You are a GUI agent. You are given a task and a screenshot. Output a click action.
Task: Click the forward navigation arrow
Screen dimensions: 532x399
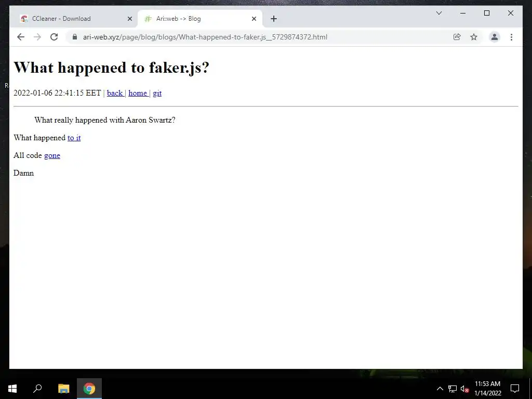(37, 37)
